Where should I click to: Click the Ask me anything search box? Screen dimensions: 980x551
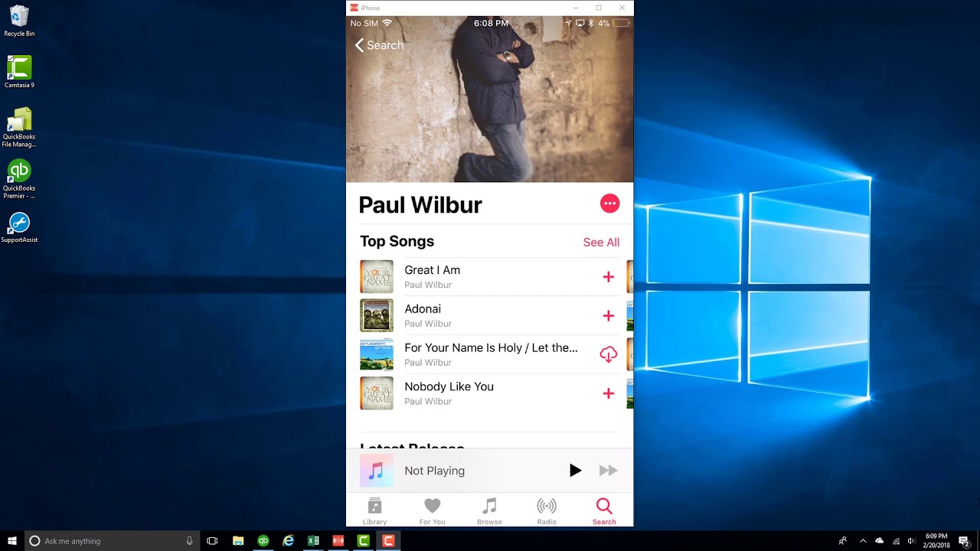[x=112, y=540]
